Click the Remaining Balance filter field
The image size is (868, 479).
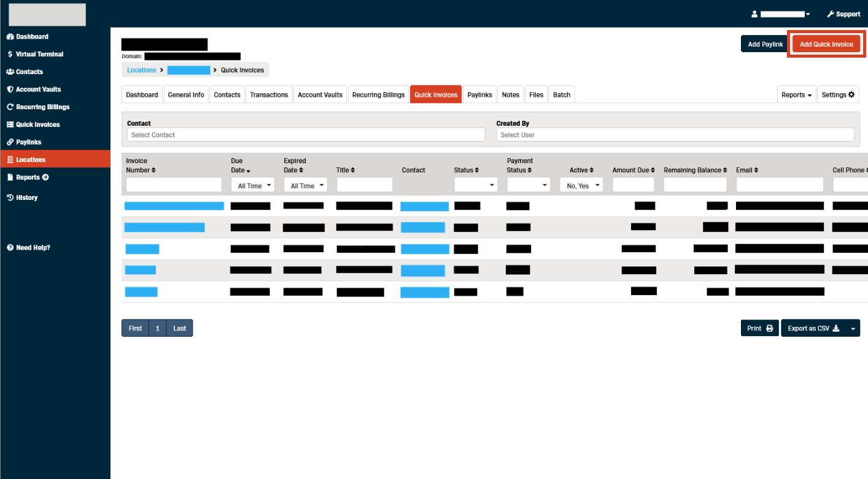pyautogui.click(x=696, y=185)
